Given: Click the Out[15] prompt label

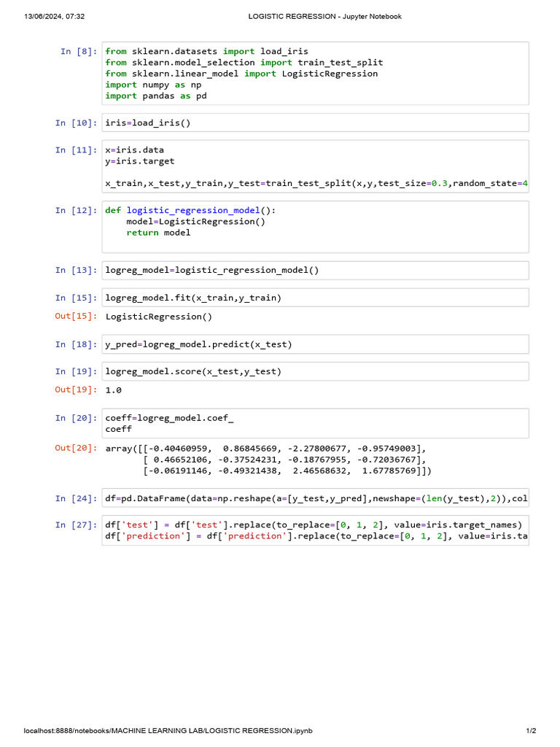Looking at the screenshot, I should [76, 316].
